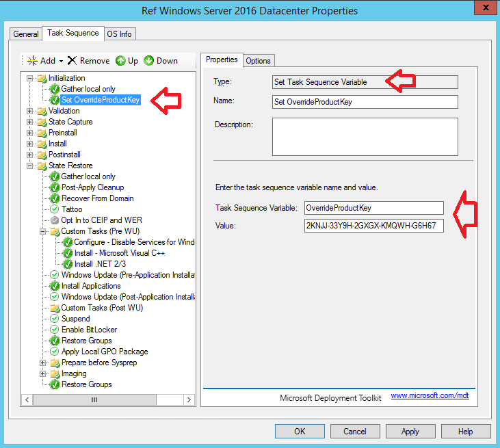Screen dimensions: 500x448
Task: Select the Tattoo step checkmark icon
Action: click(55, 209)
